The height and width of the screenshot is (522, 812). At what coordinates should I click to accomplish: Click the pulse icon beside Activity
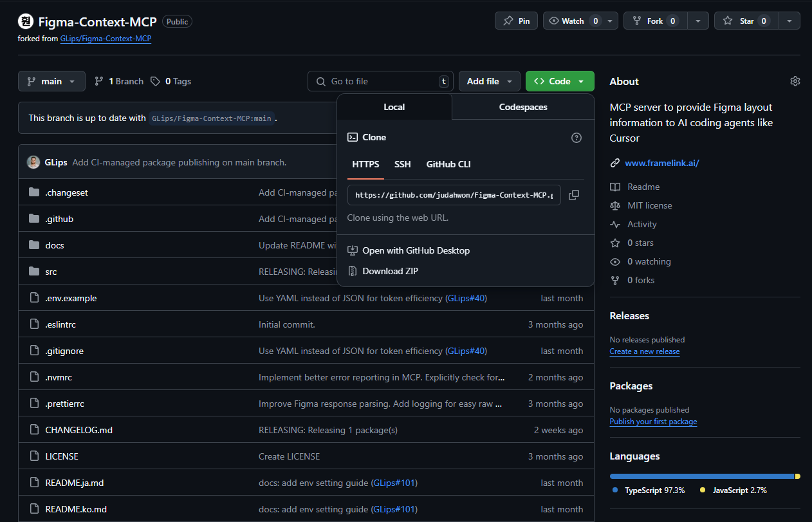pos(615,224)
